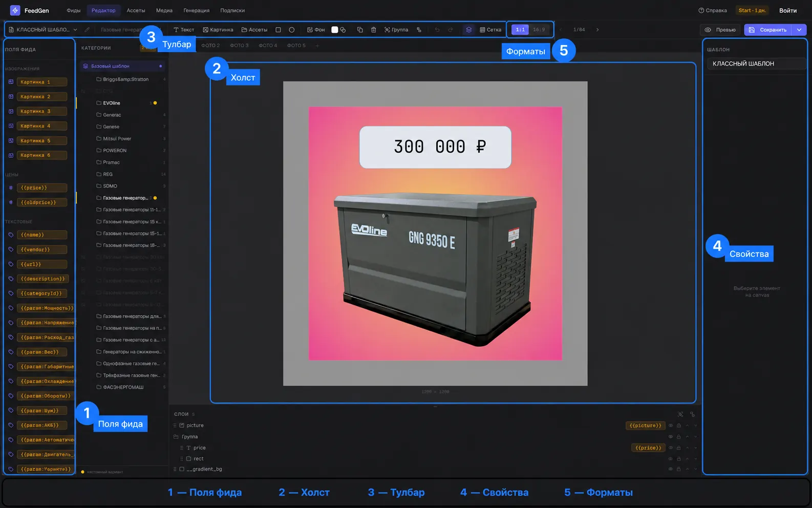Click the Превью button
This screenshot has width=812, height=508.
pyautogui.click(x=720, y=30)
